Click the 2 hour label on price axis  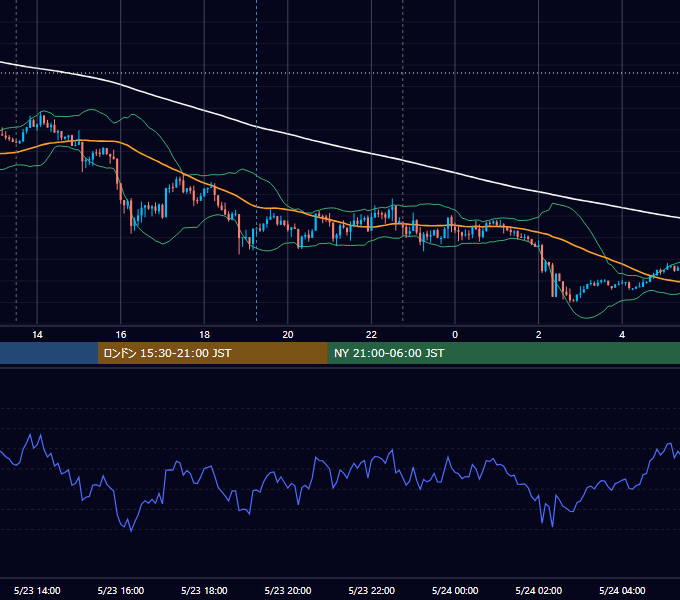[538, 335]
